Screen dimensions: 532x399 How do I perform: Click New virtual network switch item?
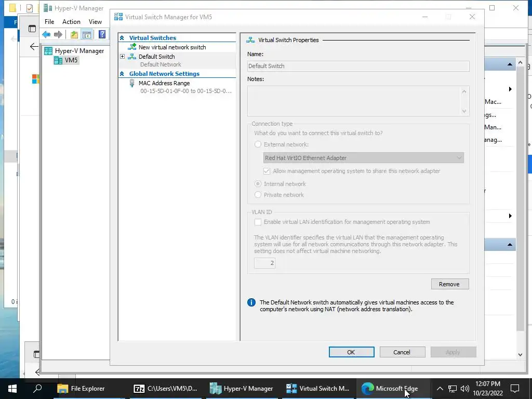click(x=172, y=47)
